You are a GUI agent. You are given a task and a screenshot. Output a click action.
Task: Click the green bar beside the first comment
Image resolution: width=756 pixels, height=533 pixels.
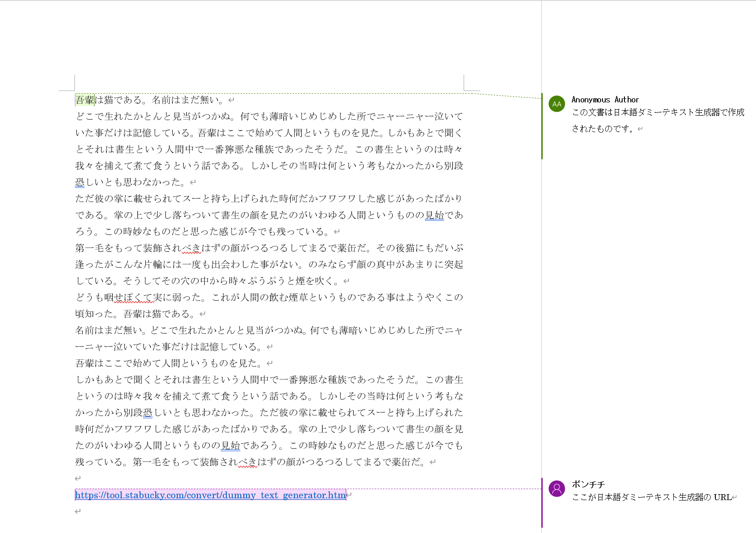pyautogui.click(x=542, y=126)
